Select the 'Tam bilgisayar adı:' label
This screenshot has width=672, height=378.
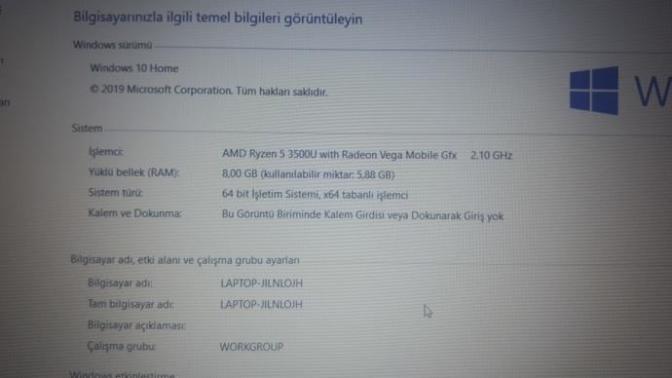tap(130, 304)
